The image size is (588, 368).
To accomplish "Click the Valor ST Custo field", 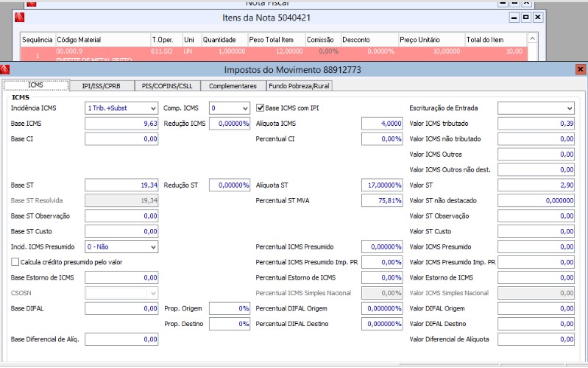I will tap(536, 231).
